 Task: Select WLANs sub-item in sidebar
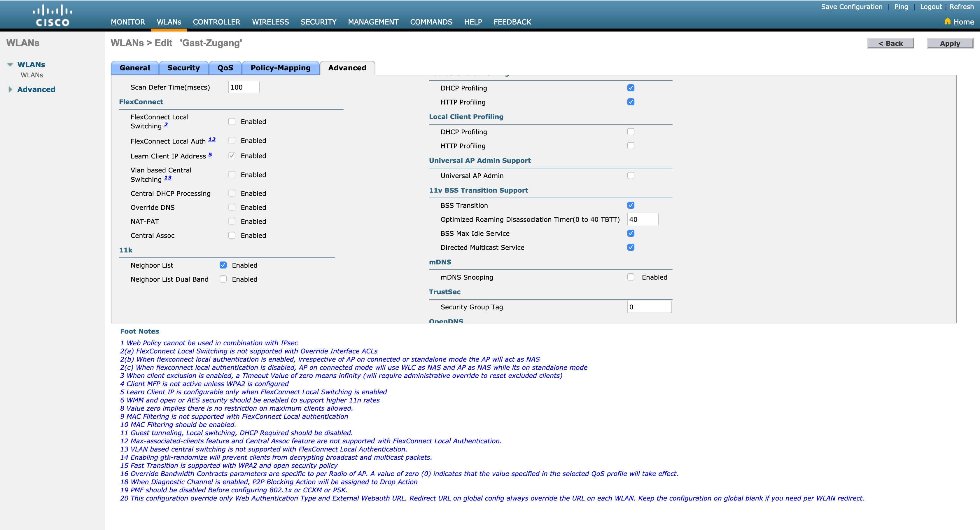coord(32,75)
